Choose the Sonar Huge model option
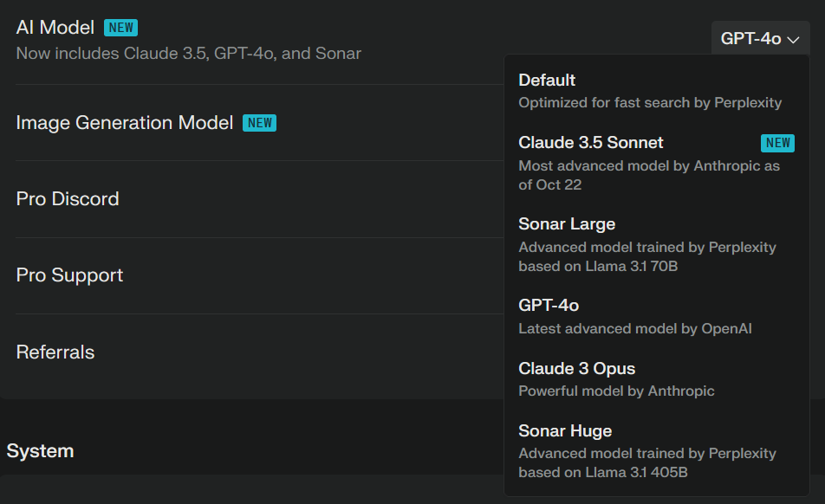The height and width of the screenshot is (504, 825). (565, 431)
